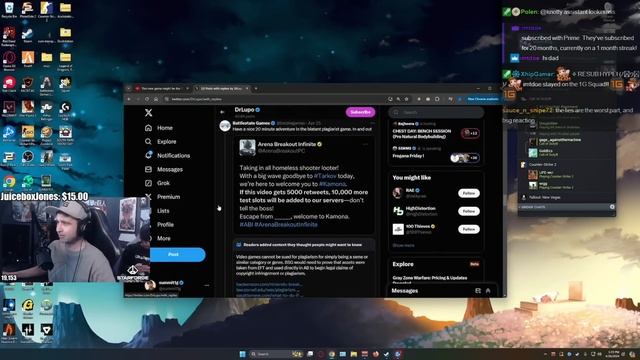
Task: Open the Steam desktop shortcut
Action: [28, 35]
